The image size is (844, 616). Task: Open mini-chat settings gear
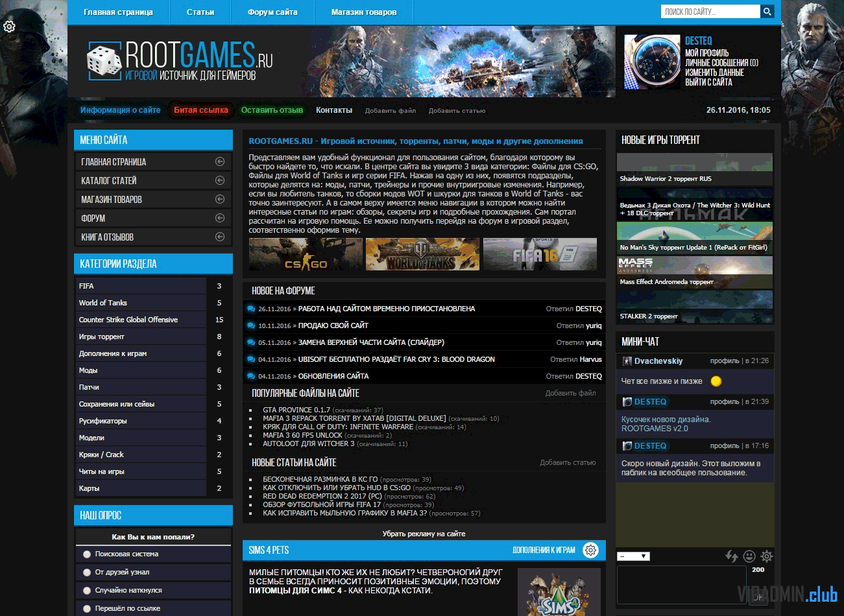pyautogui.click(x=767, y=556)
